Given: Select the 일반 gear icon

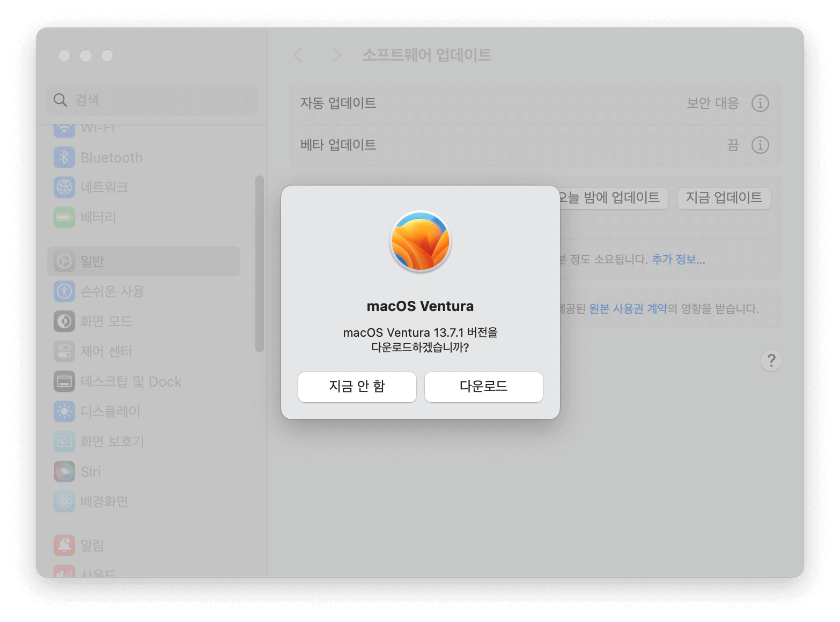Looking at the screenshot, I should coord(64,261).
